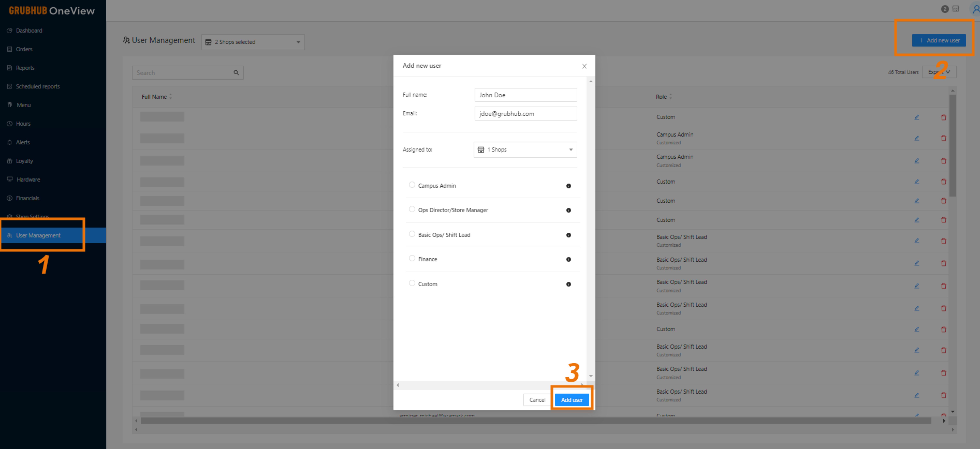The image size is (980, 449).
Task: Delete the last Basic Ops/ Shift Lead user
Action: pos(943,395)
